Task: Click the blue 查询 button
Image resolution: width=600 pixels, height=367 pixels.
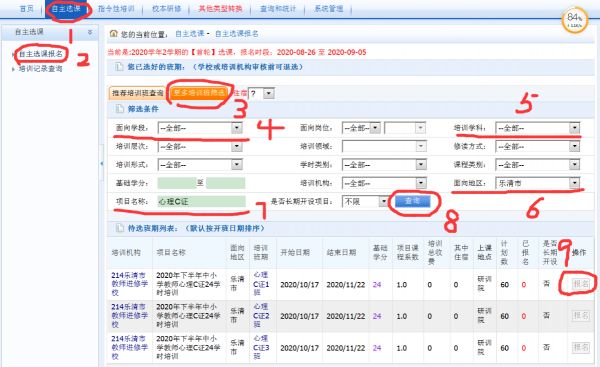Action: [x=412, y=201]
